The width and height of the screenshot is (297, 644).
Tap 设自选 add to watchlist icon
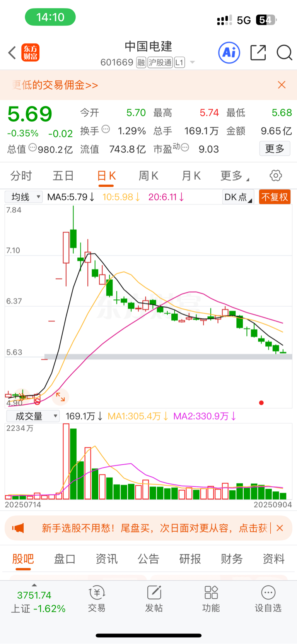(x=268, y=599)
